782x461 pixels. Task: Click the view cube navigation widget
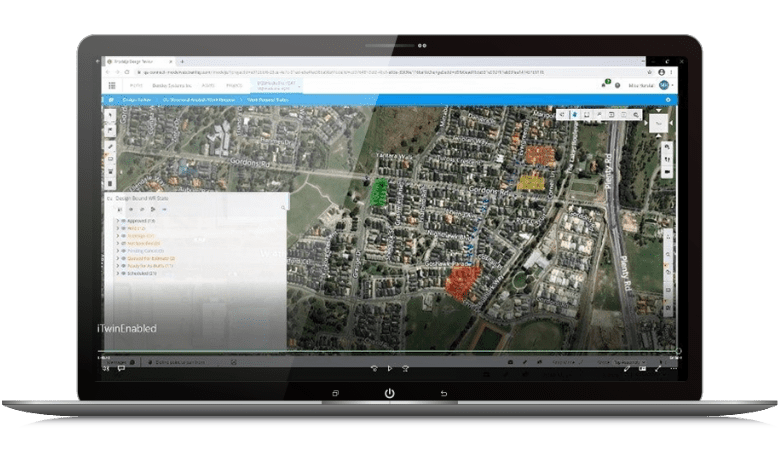[x=659, y=123]
